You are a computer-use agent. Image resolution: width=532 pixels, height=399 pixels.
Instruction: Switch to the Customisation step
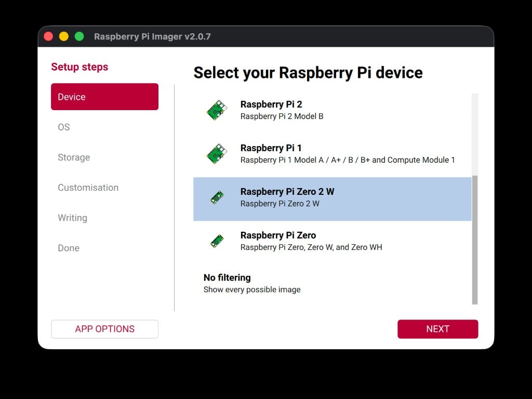point(88,187)
